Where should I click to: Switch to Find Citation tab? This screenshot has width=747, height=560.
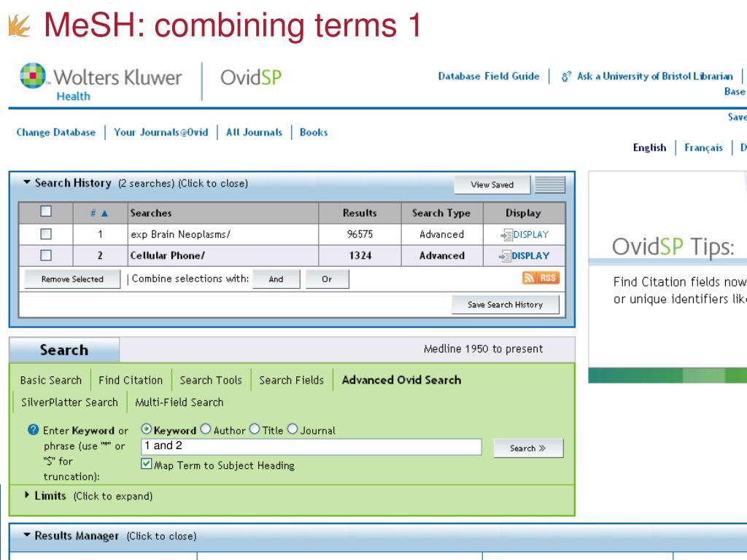click(x=131, y=380)
